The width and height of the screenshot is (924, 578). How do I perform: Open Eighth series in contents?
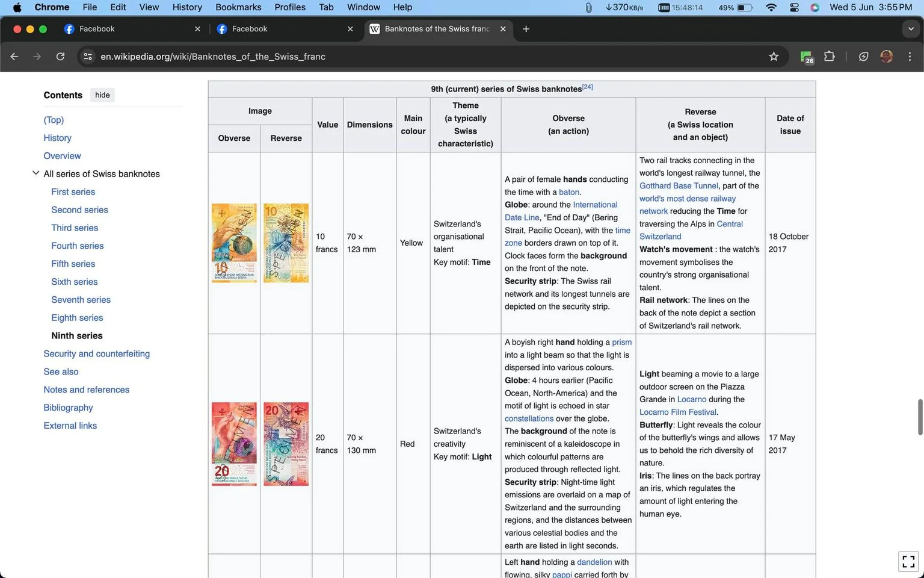point(77,318)
